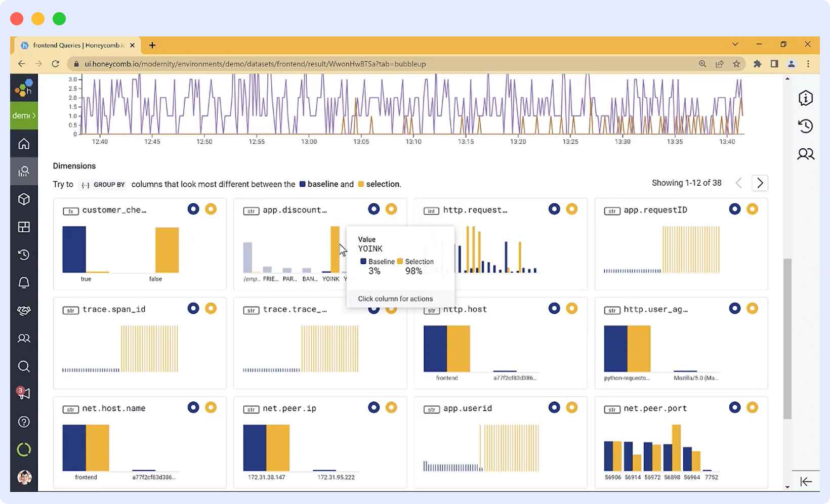Open the info panel icon on right rail
830x504 pixels.
805,98
